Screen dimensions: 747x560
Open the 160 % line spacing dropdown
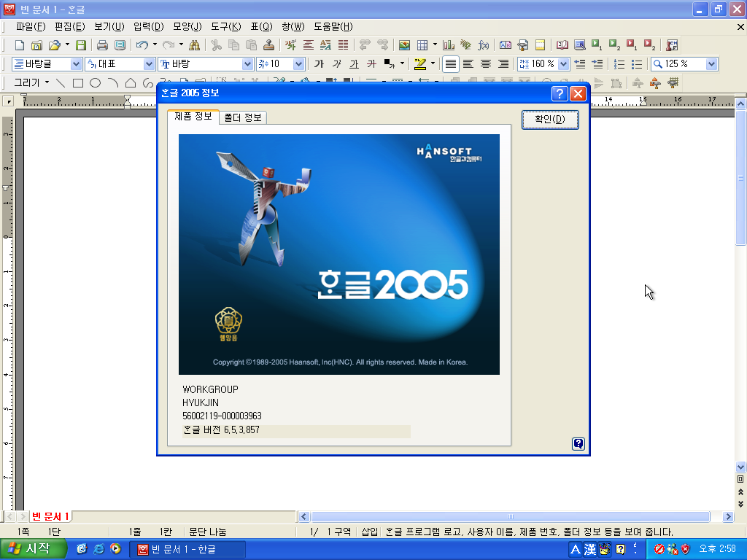[x=563, y=64]
